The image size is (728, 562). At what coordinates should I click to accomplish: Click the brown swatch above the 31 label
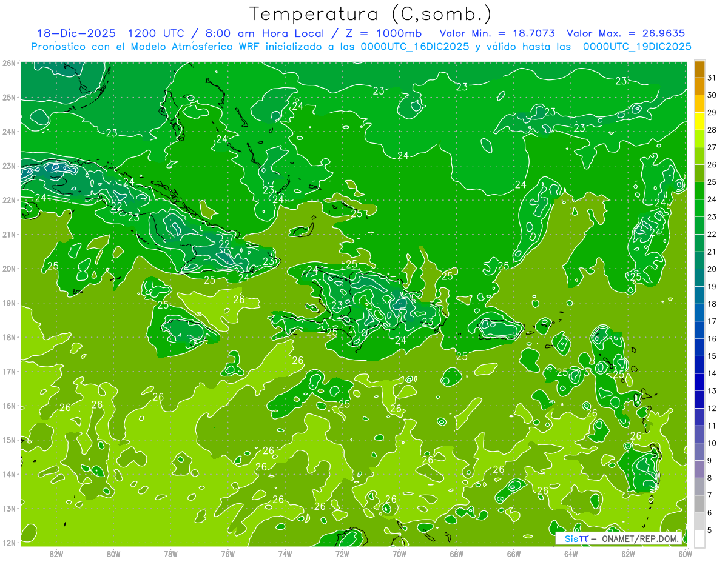[x=699, y=69]
